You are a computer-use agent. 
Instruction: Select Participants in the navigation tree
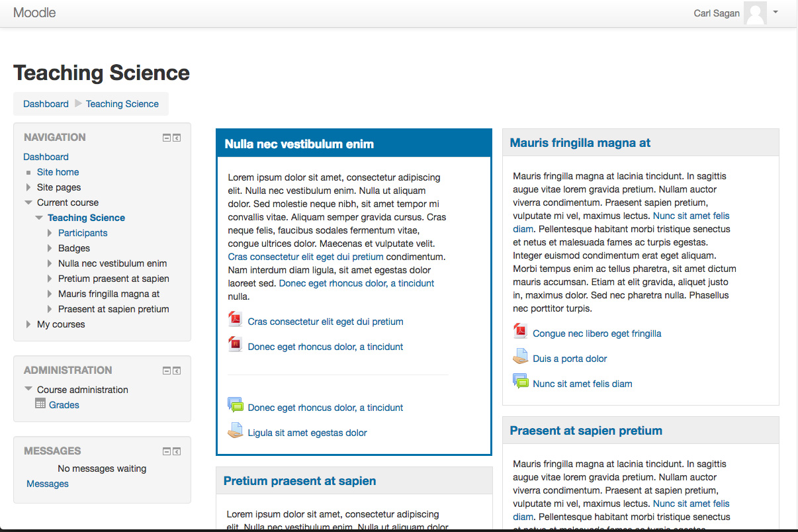tap(83, 233)
